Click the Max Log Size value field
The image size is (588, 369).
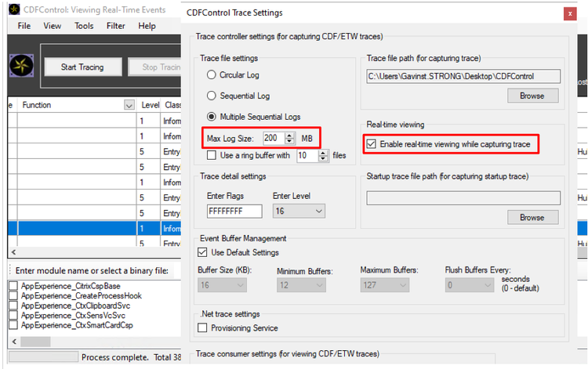(x=274, y=138)
